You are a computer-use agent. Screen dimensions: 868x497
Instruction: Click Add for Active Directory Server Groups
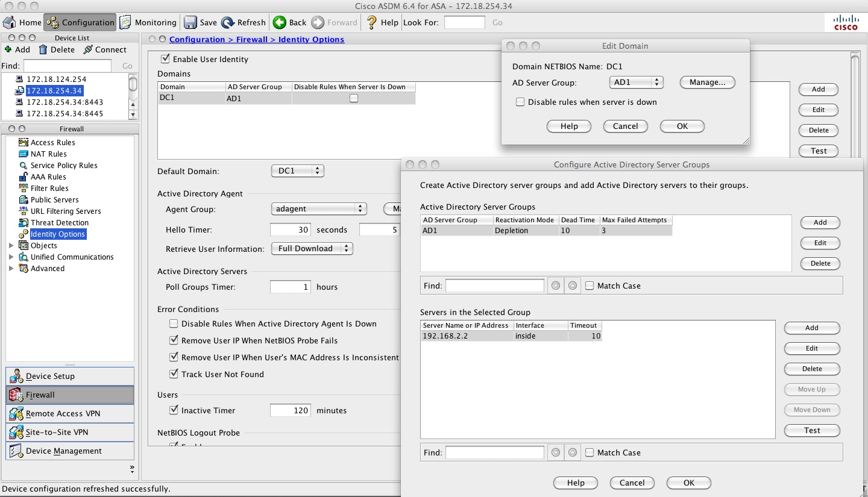820,223
